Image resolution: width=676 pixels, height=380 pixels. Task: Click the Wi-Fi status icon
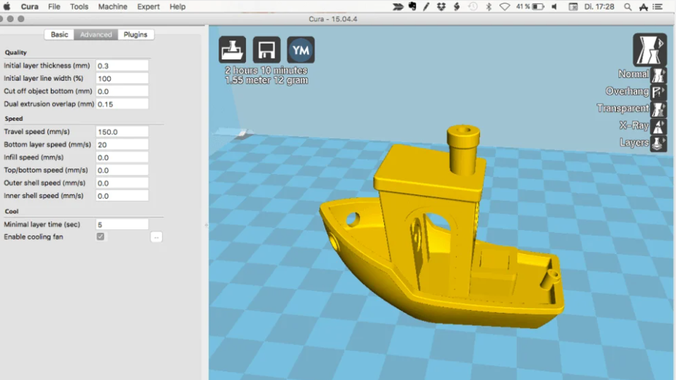(x=504, y=6)
